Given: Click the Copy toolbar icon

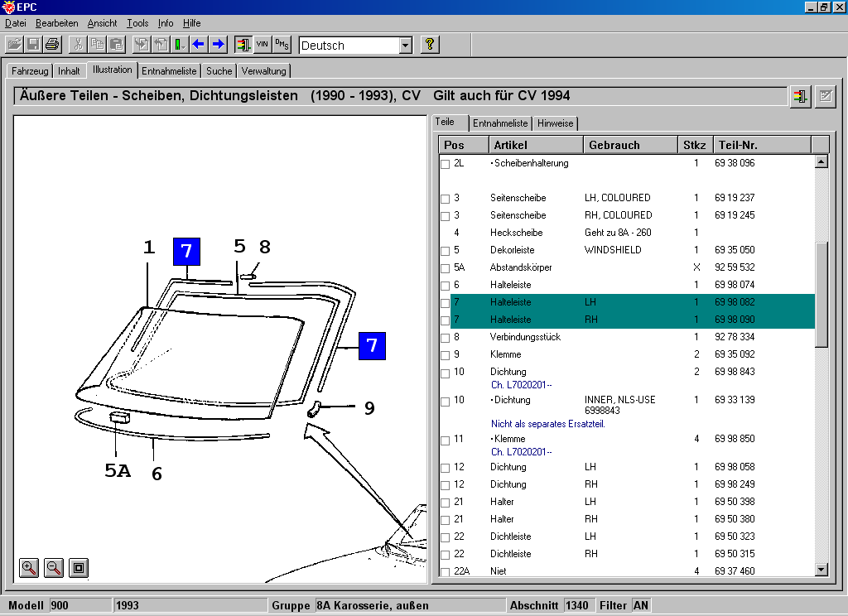Looking at the screenshot, I should click(x=98, y=45).
